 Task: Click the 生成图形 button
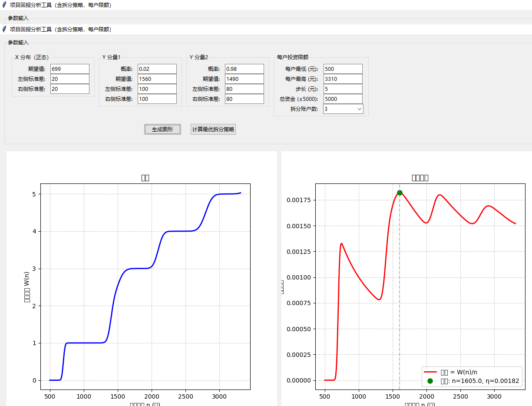(162, 129)
